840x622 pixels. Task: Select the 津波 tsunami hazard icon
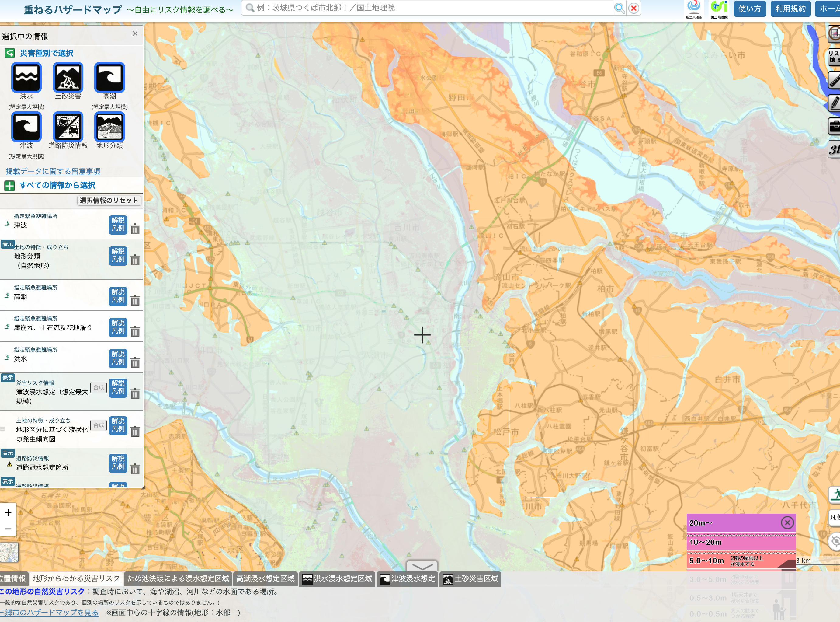[26, 127]
